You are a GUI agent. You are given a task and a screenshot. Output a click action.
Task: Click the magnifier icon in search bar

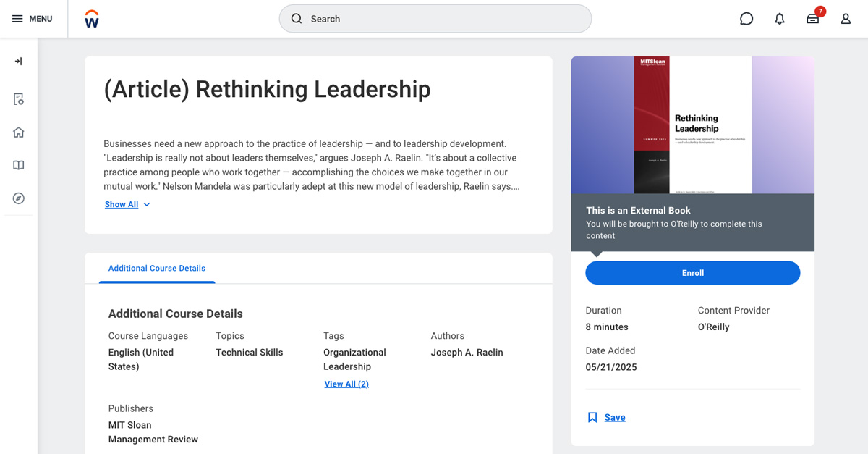[x=297, y=19]
